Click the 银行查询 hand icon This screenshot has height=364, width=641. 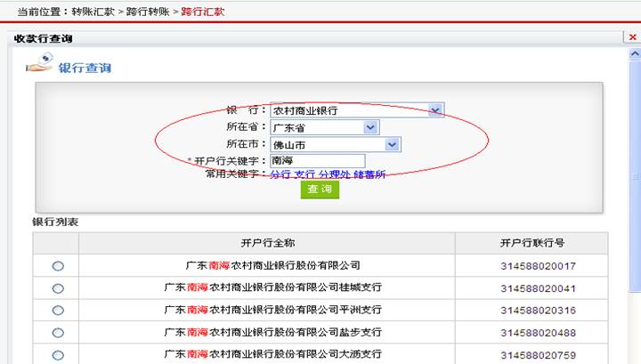point(39,66)
